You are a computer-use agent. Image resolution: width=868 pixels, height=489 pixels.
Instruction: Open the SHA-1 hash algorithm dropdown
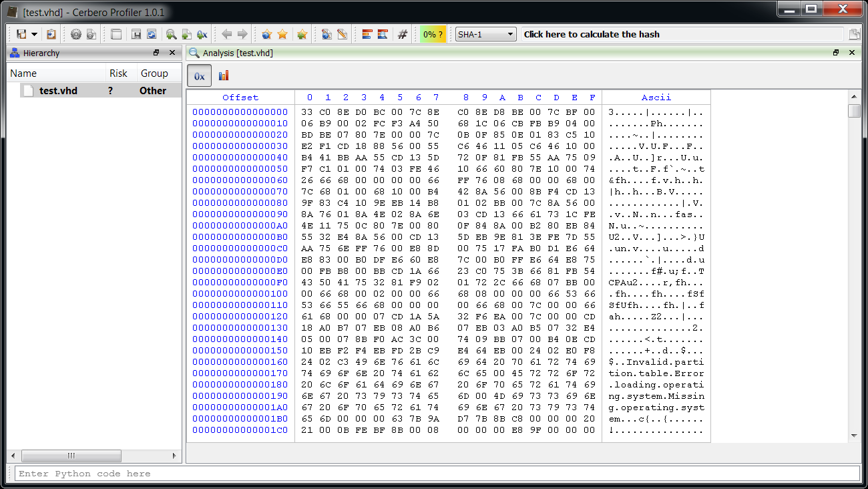click(485, 34)
